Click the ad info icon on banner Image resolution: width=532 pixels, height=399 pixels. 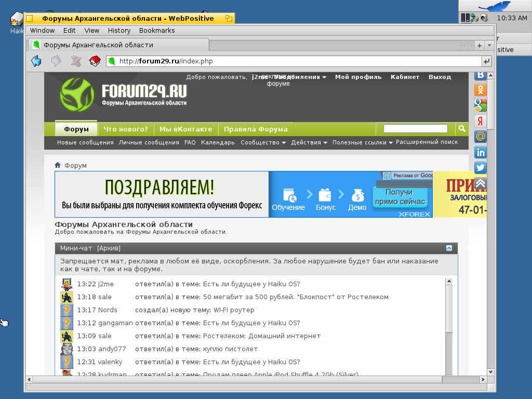387,176
